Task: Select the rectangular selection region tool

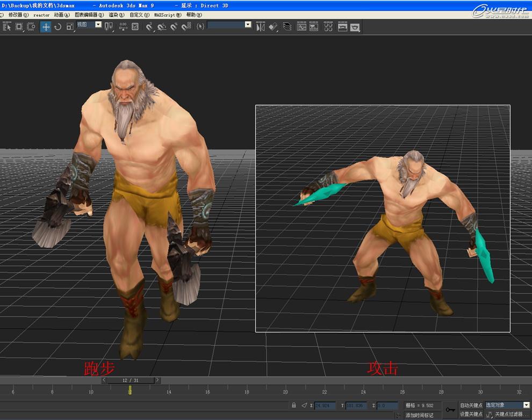Action: click(19, 27)
